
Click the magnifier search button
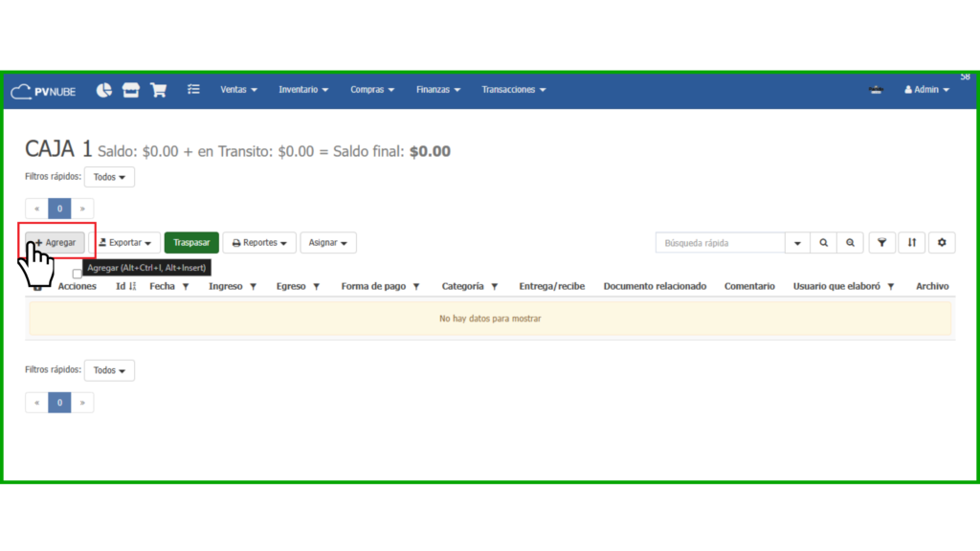[823, 243]
